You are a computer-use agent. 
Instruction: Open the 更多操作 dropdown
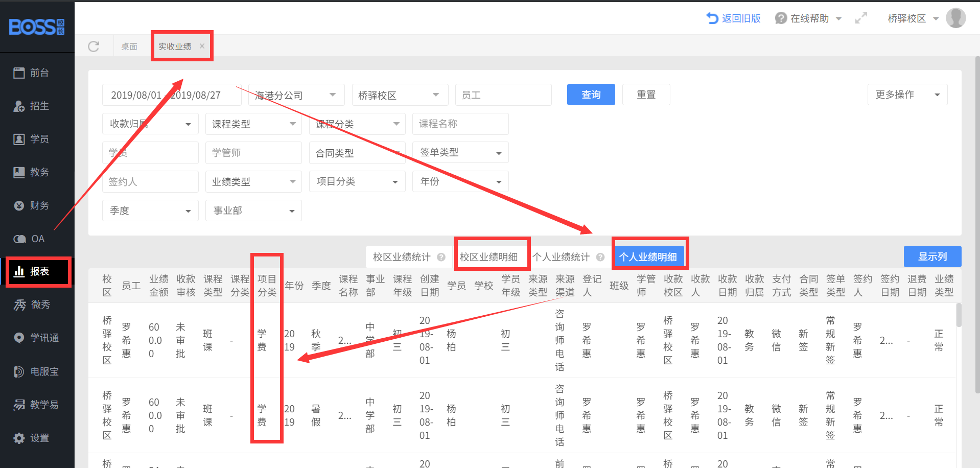pyautogui.click(x=907, y=95)
